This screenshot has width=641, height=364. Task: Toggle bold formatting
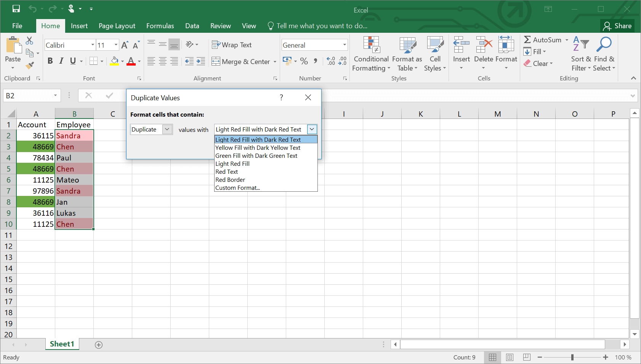[50, 61]
